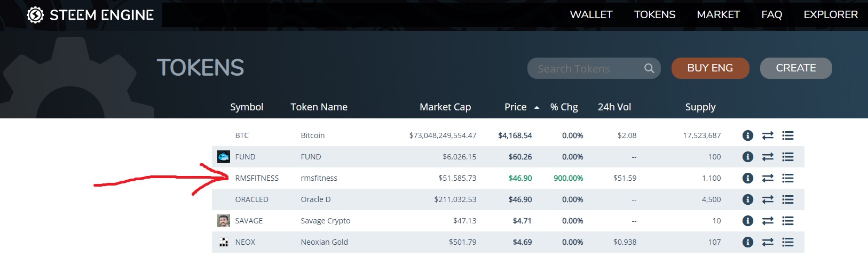Show info for SAVAGE token
The height and width of the screenshot is (257, 868).
[x=748, y=221]
